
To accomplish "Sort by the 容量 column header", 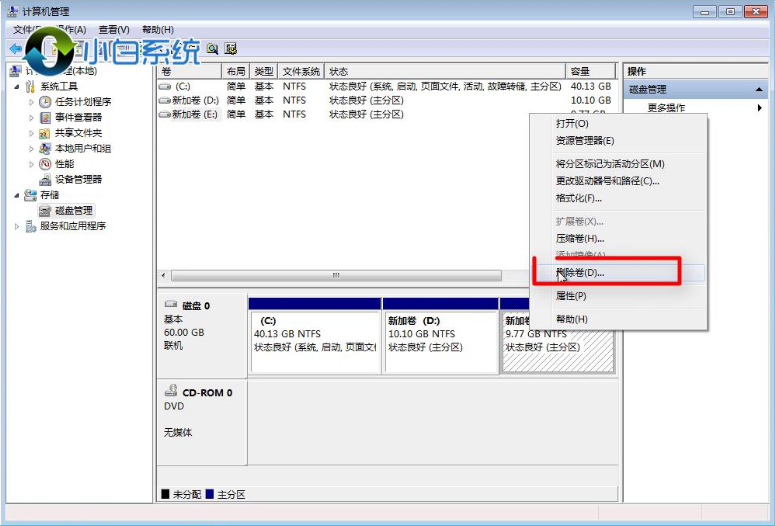I will point(591,72).
